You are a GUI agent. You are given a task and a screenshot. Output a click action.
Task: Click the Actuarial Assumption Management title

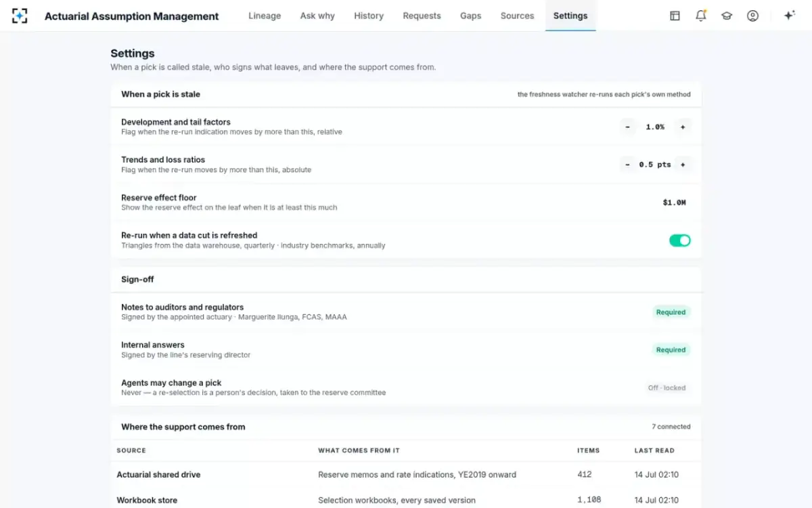(x=132, y=16)
